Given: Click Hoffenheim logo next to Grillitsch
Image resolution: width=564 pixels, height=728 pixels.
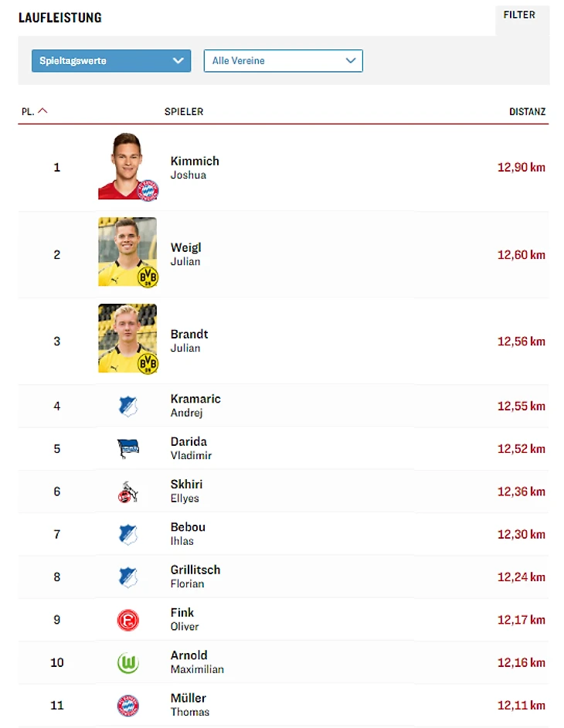Looking at the screenshot, I should 128,577.
